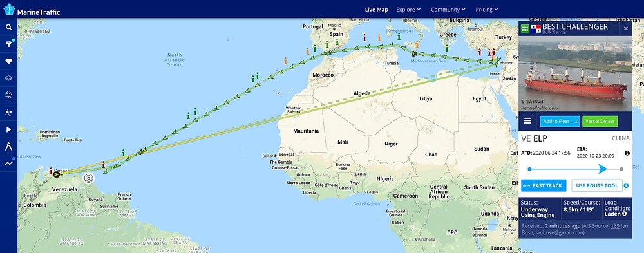
Task: Click green info marker north of Tunisia
Action: (399, 37)
